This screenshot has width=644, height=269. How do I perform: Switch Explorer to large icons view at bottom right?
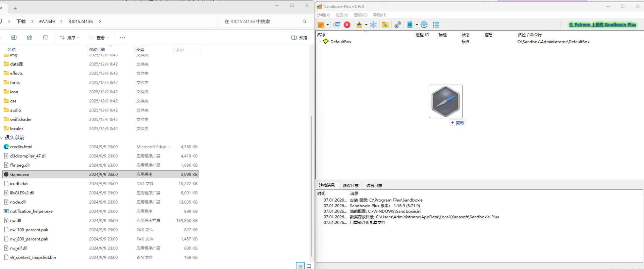[x=309, y=266]
